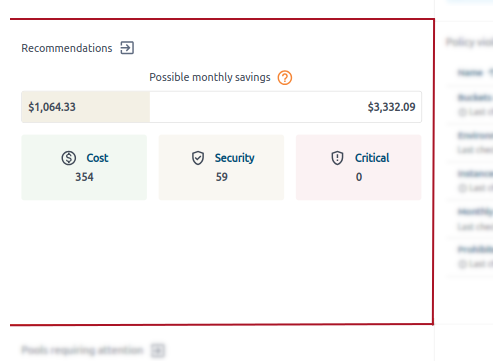The image size is (493, 361).
Task: Click the Critical shield alert icon
Action: [x=337, y=158]
